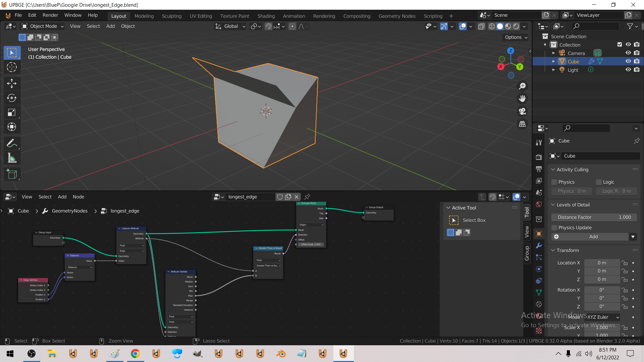
Task: Enable Logic activity culling checkbox
Action: 599,182
